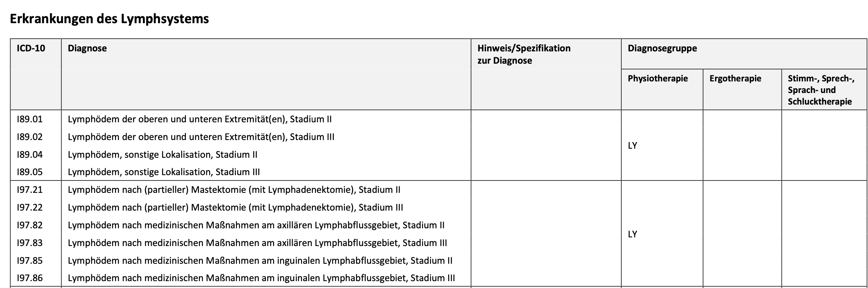Click the Ergotherapie subheader
Screen dimensions: 868x288
pos(735,79)
